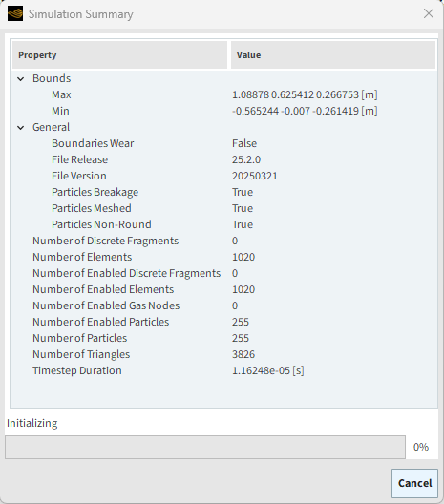Select the Particles Non-Round row
This screenshot has width=444, height=504.
point(223,224)
